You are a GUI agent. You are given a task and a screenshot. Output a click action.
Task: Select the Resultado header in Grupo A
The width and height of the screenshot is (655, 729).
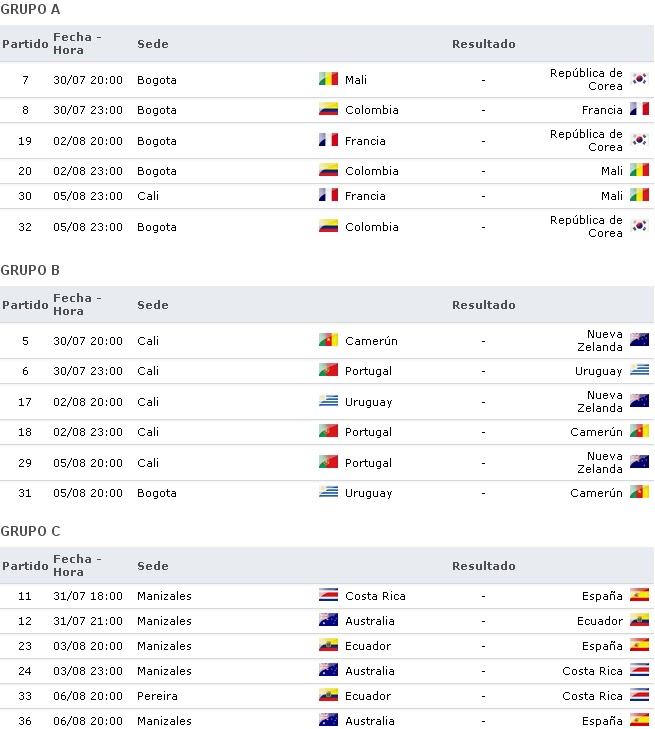(483, 44)
